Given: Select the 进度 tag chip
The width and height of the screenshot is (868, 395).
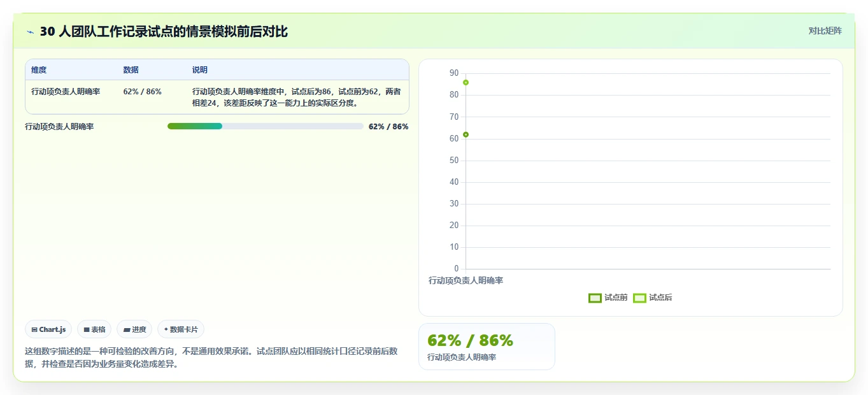Looking at the screenshot, I should 134,329.
